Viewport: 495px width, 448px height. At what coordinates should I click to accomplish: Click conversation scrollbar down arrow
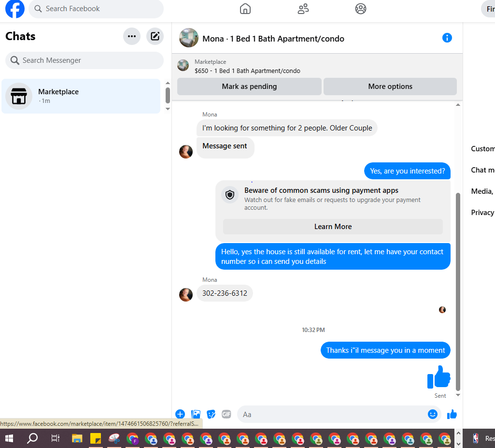458,395
